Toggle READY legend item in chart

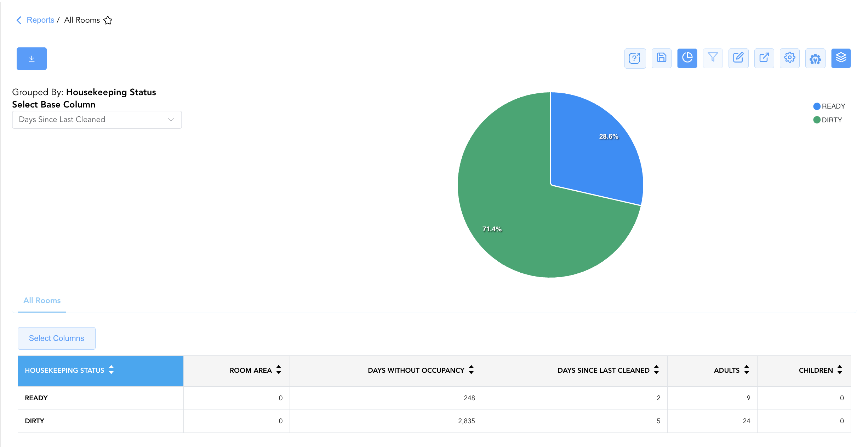[x=829, y=106]
